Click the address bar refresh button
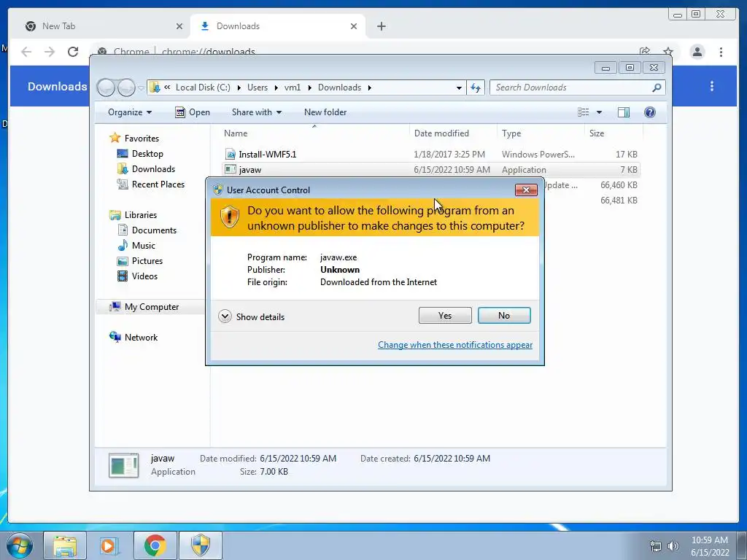The width and height of the screenshot is (747, 560). point(476,87)
